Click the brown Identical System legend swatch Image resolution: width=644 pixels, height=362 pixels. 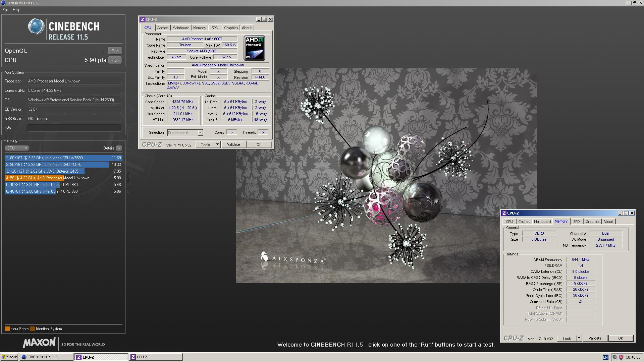pos(32,329)
